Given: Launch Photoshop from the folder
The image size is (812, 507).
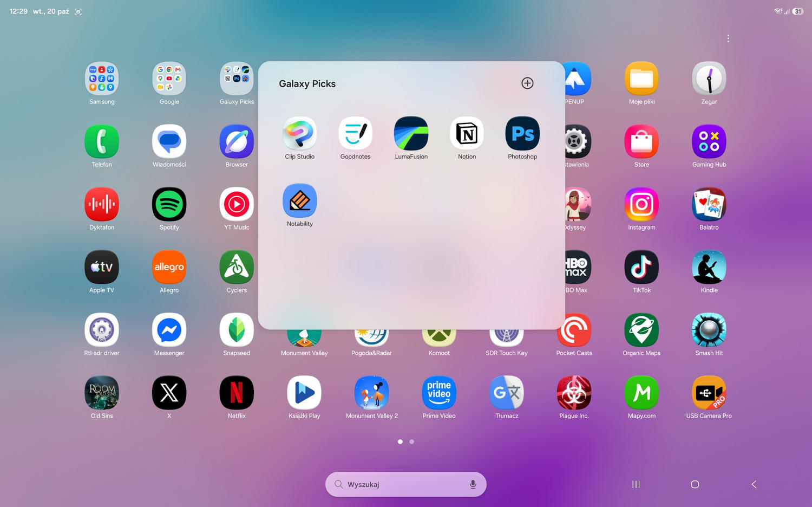Looking at the screenshot, I should coord(522,133).
